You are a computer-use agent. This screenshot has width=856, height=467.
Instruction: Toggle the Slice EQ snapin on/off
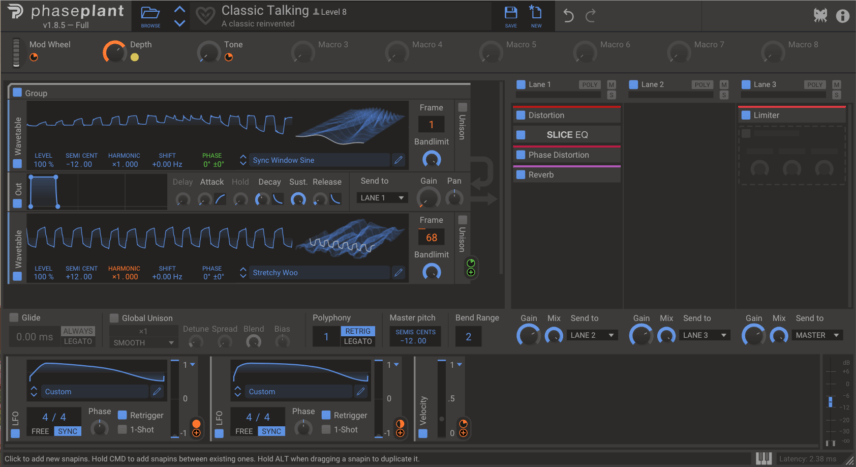click(x=520, y=135)
